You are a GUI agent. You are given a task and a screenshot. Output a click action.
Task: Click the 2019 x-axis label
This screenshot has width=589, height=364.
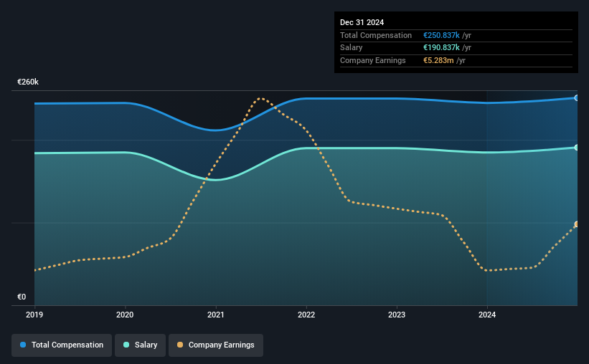click(34, 315)
